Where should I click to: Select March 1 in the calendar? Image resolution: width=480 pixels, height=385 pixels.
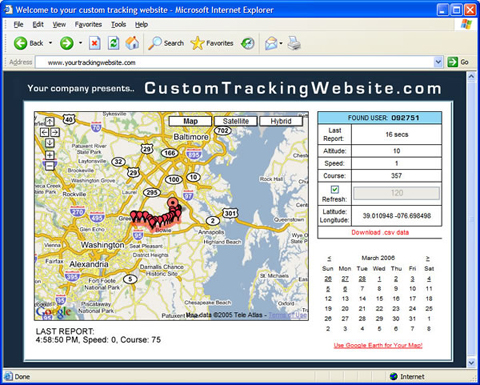(379, 279)
